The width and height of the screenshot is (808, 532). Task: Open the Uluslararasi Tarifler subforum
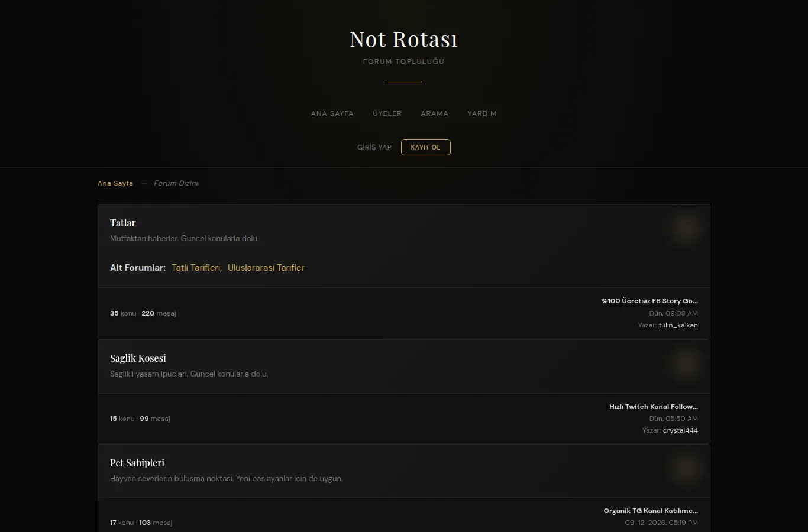coord(266,268)
